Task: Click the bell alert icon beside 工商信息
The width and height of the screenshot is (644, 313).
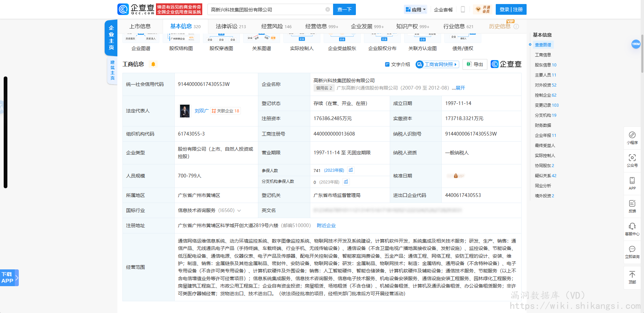Action: 153,64
